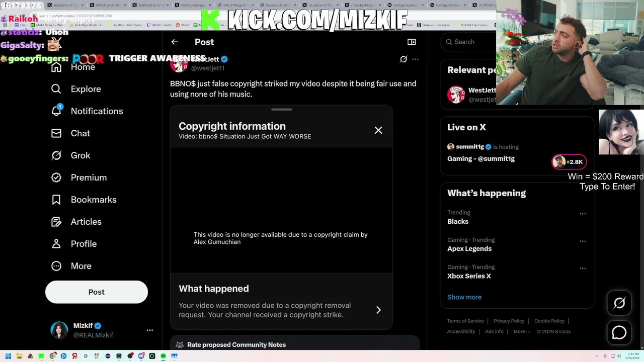This screenshot has width=644, height=362.
Task: Switch to the Bestfriend on X browser tab
Action: click(x=151, y=5)
